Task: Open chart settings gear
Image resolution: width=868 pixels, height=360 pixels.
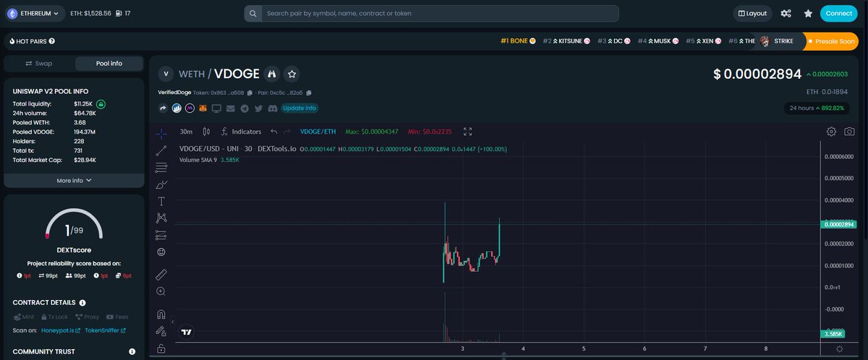Action: (832, 132)
